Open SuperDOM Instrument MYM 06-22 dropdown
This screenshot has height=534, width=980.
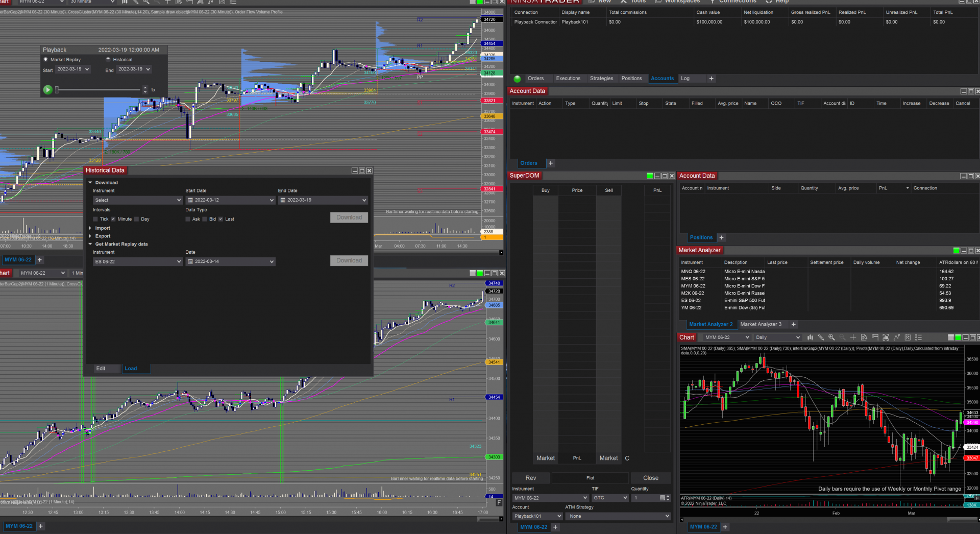click(551, 498)
